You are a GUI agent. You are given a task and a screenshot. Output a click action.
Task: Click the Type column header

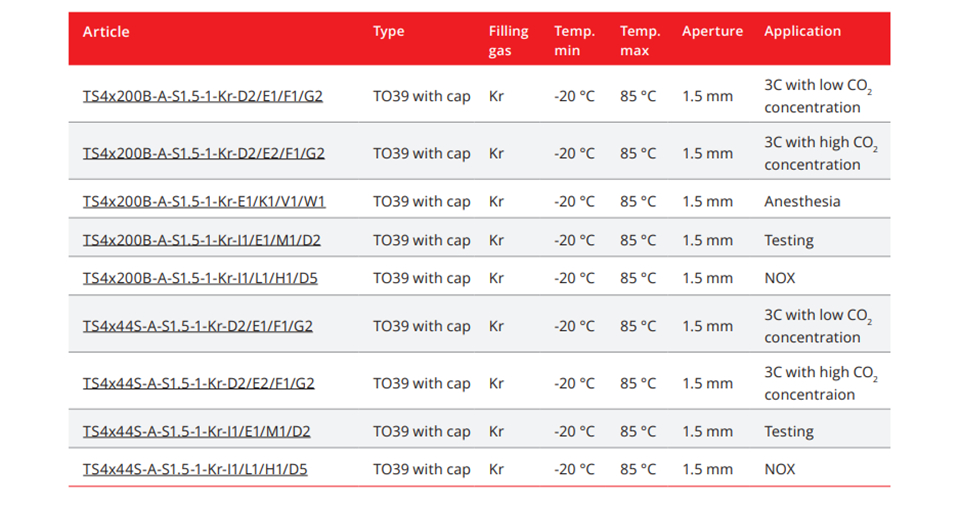[x=388, y=32]
